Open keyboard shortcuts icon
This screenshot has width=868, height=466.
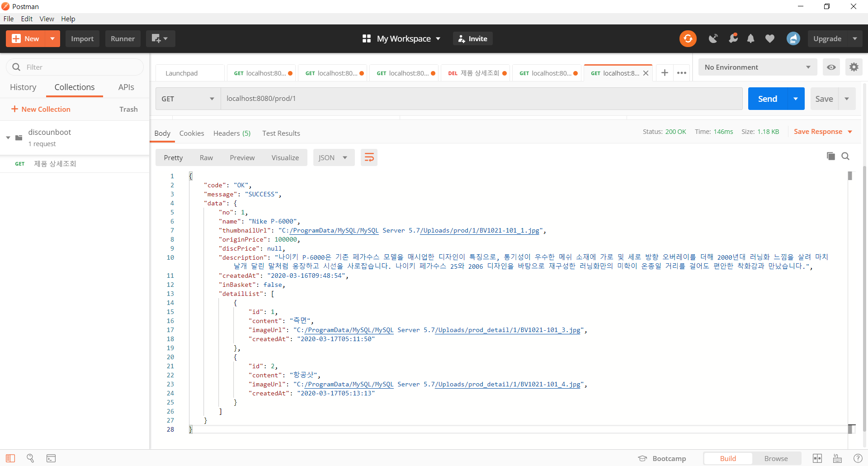tap(837, 458)
